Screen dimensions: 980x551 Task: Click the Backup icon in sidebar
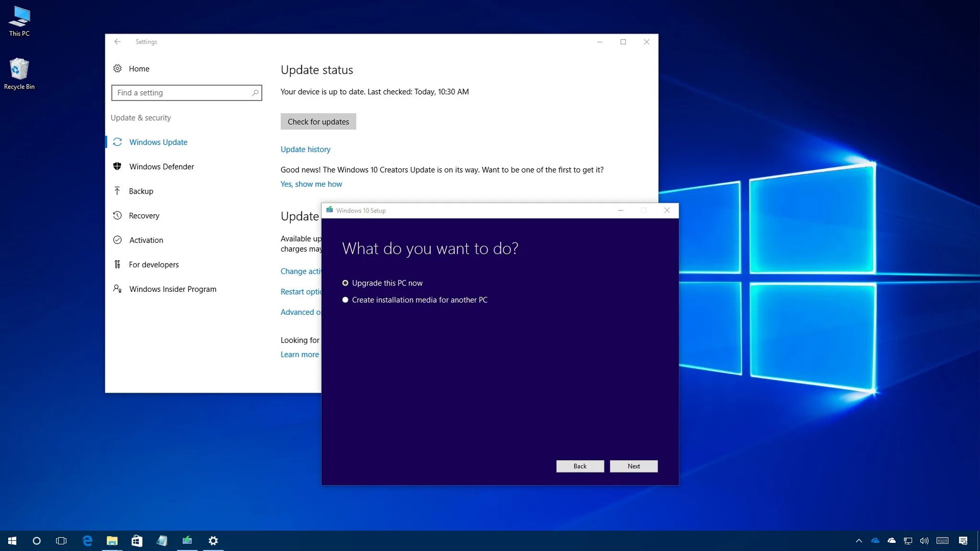117,190
